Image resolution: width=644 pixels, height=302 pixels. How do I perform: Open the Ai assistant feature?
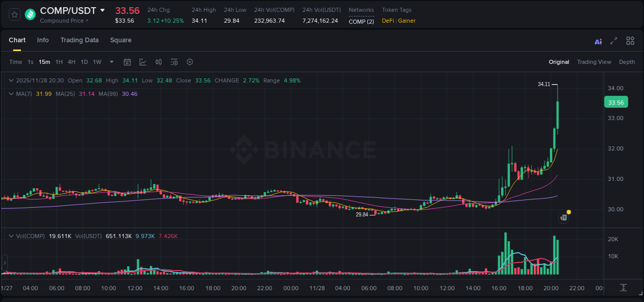[598, 41]
